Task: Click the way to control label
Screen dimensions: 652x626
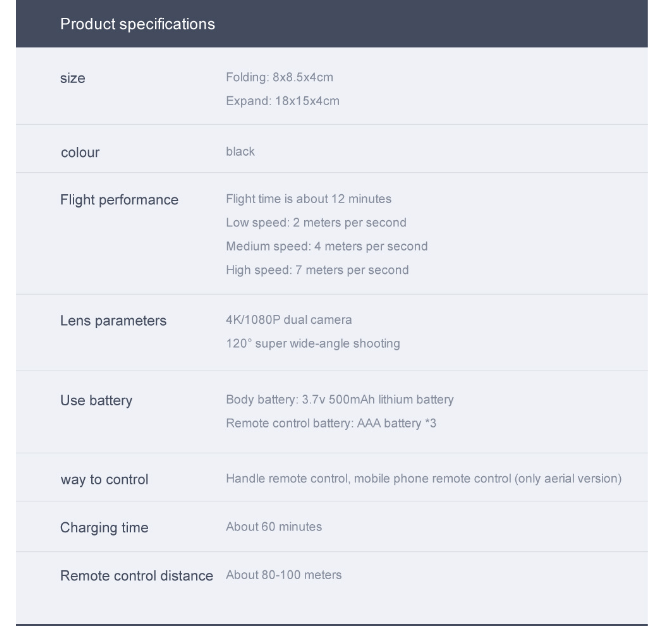Action: point(104,479)
